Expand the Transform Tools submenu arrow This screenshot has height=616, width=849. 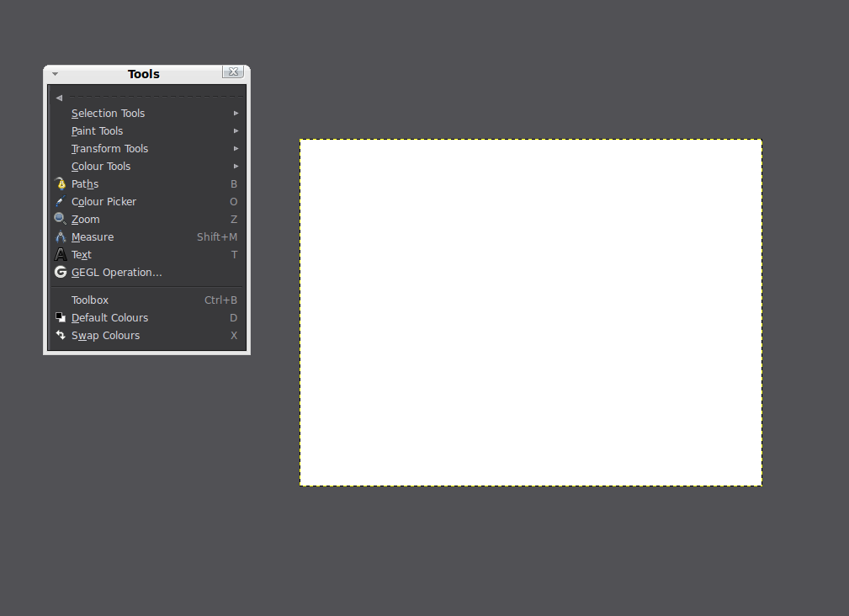pyautogui.click(x=236, y=148)
